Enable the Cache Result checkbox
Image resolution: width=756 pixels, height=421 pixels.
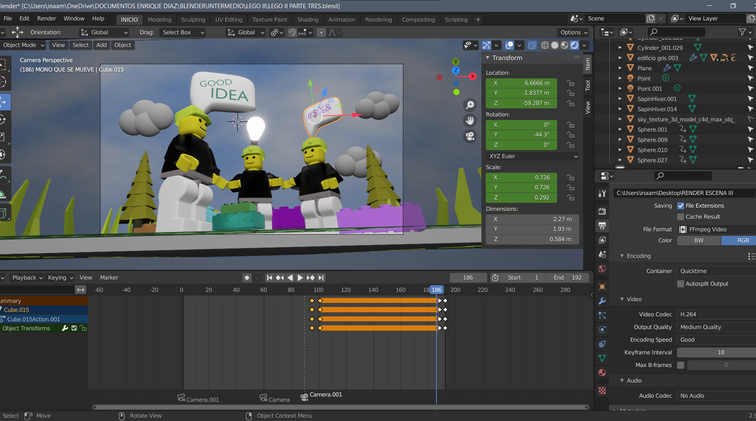click(x=681, y=217)
